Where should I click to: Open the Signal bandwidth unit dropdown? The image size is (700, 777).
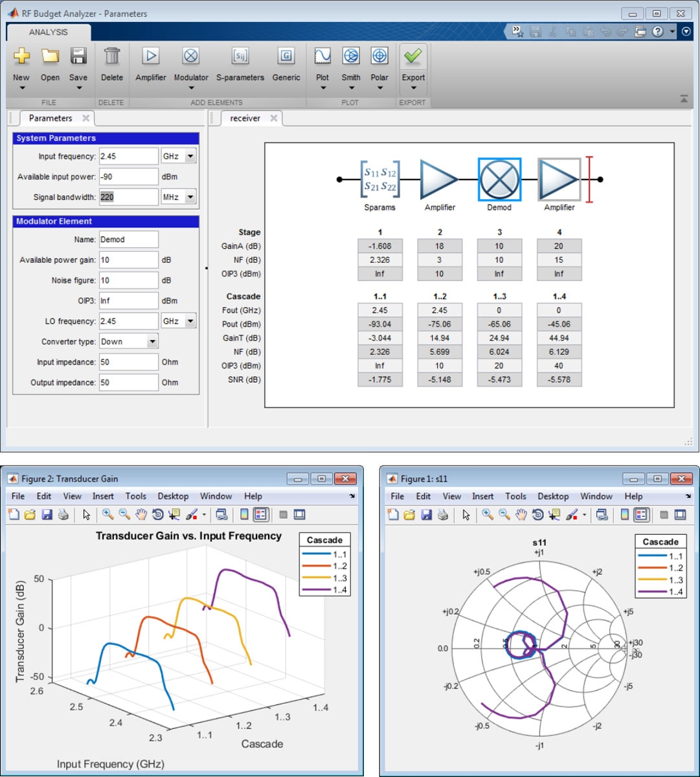[190, 197]
